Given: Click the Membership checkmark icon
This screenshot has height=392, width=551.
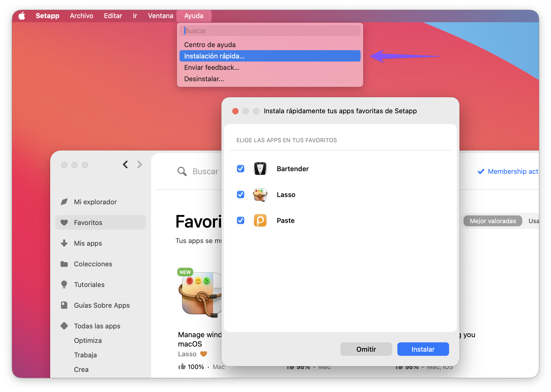Looking at the screenshot, I should tap(481, 171).
